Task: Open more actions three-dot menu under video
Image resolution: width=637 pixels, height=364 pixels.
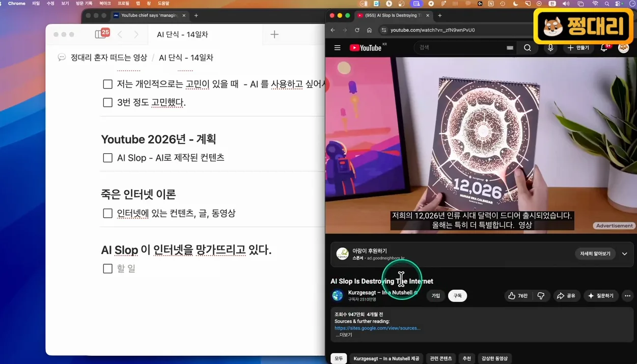Action: point(627,296)
